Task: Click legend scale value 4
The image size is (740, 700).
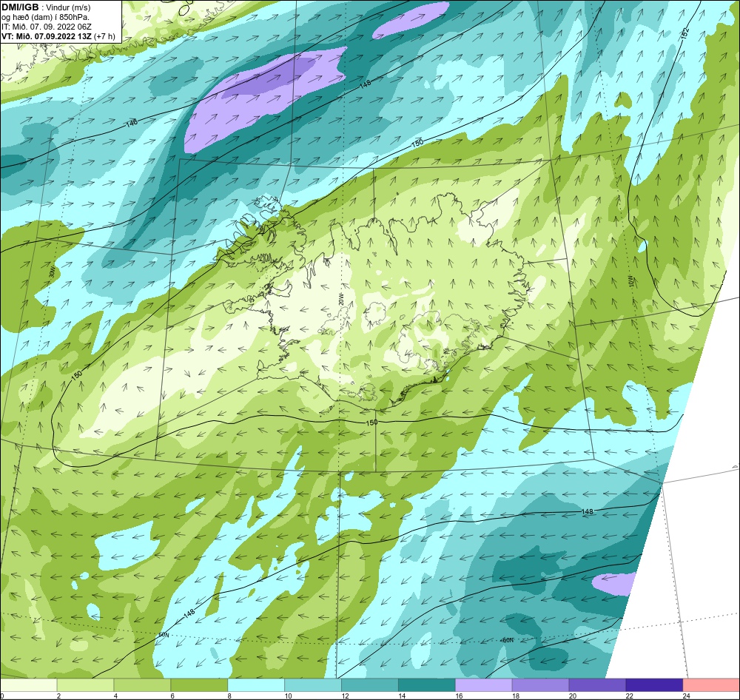Action: [115, 696]
